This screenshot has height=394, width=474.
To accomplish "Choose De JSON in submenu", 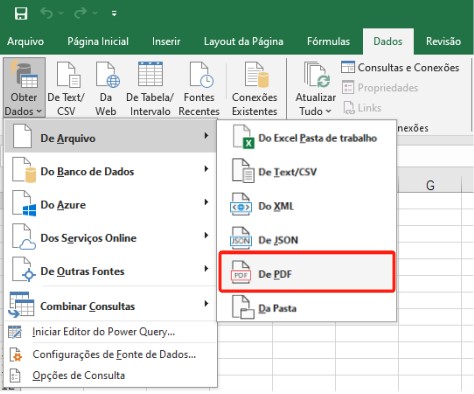I will [306, 240].
